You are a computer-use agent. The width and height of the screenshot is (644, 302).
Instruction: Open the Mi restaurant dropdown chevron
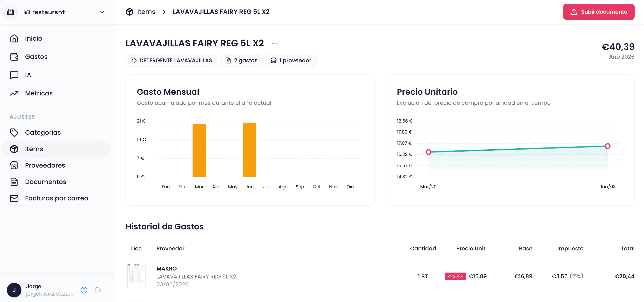[x=102, y=12]
